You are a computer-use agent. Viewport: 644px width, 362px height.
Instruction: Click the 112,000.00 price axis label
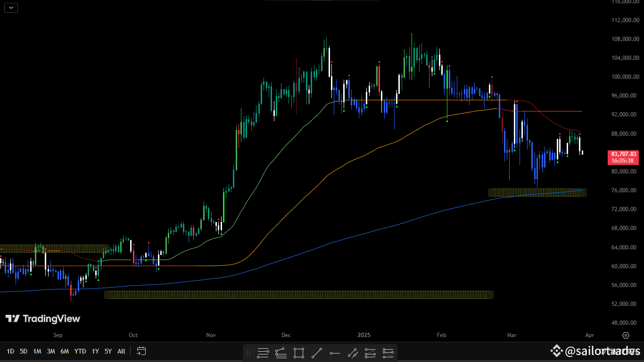click(625, 20)
